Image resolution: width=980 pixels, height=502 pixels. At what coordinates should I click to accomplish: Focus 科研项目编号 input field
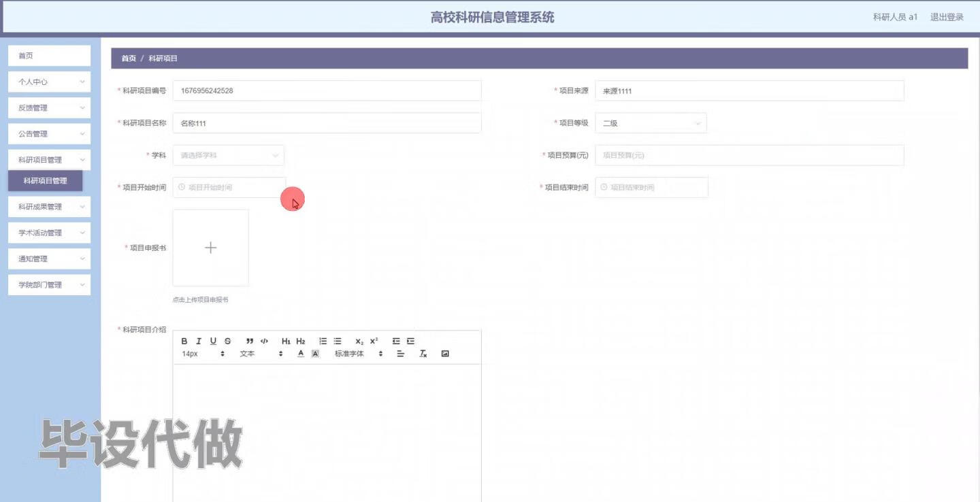click(x=327, y=90)
